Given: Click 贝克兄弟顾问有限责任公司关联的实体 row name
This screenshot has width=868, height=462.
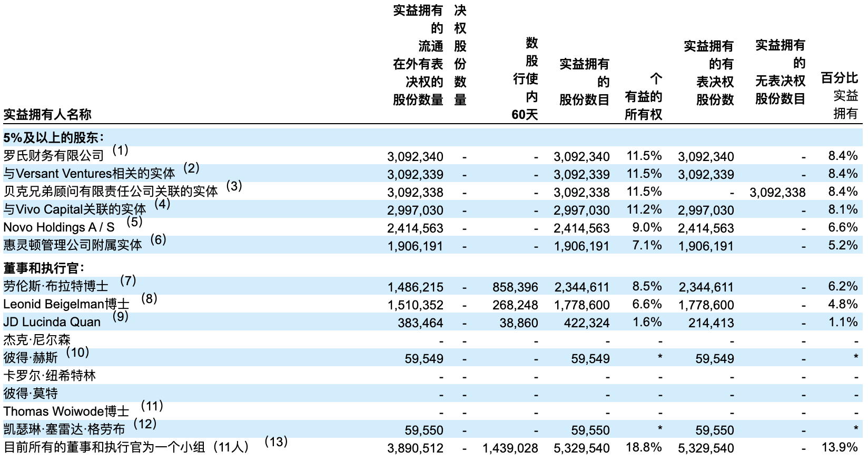Looking at the screenshot, I should (x=111, y=191).
